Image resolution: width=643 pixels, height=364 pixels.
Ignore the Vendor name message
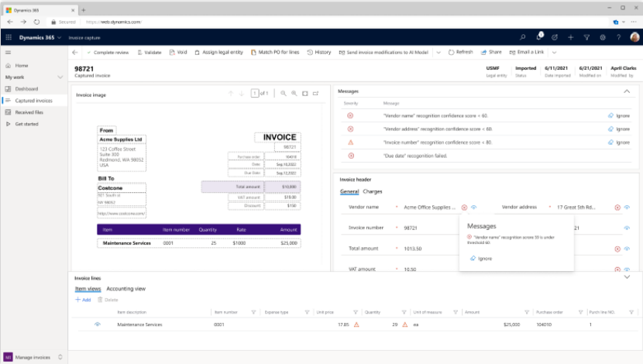click(x=619, y=116)
